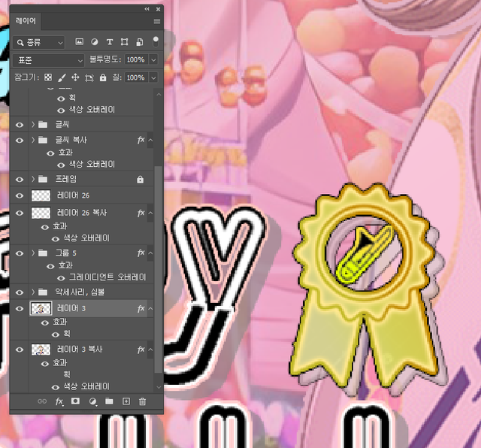
Task: Add layer style with fx button
Action: [59, 401]
